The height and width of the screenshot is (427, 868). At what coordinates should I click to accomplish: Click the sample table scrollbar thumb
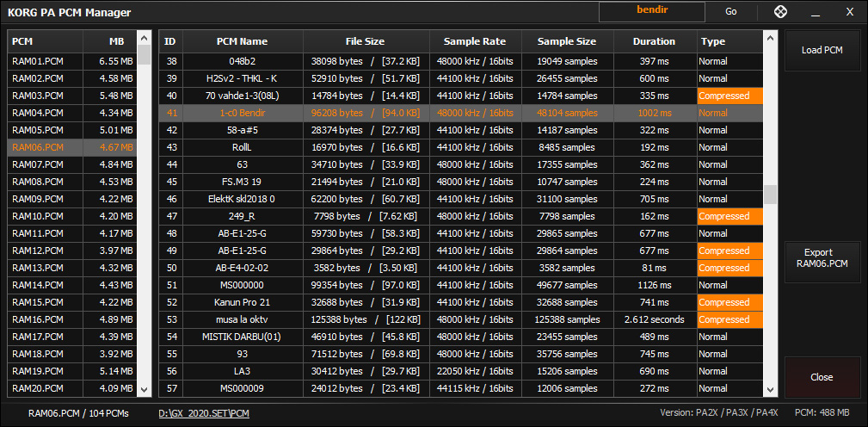(x=770, y=195)
